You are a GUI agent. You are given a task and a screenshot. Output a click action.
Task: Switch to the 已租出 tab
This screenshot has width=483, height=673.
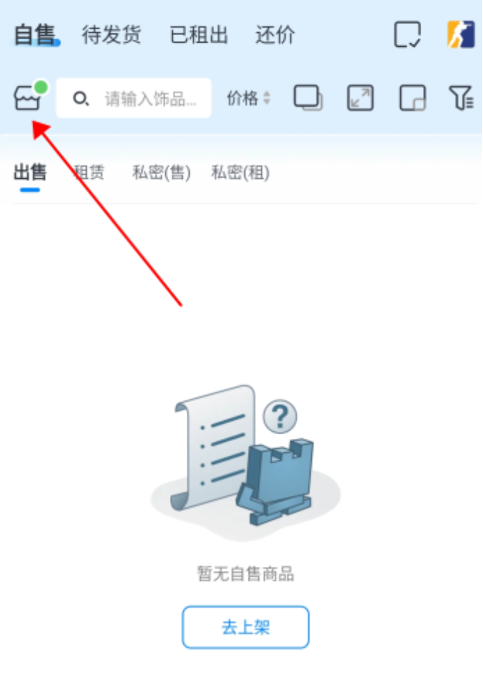(199, 34)
